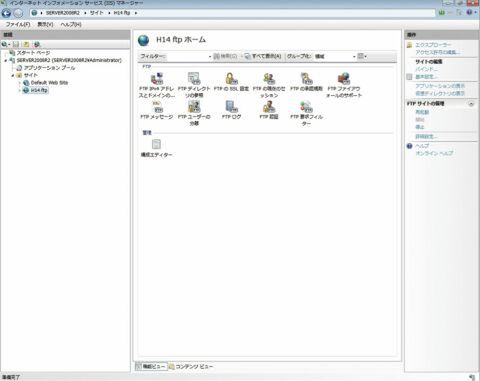The width and height of the screenshot is (480, 381).
Task: Open FTP Request Filtering feature
Action: [306, 113]
